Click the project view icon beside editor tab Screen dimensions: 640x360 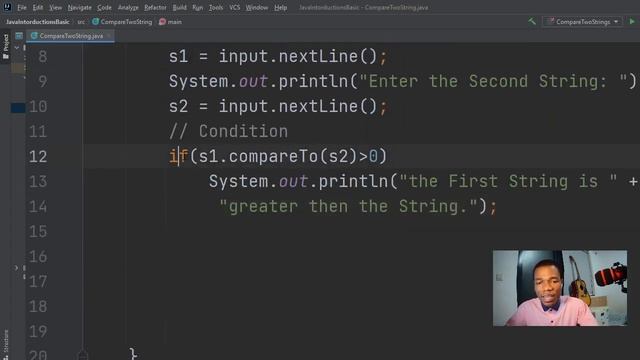pyautogui.click(x=19, y=36)
